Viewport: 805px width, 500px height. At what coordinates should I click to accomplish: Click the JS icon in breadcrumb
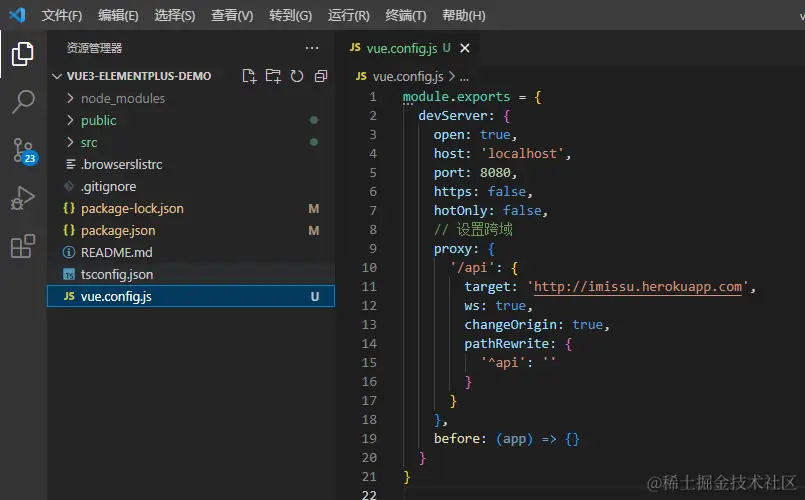[361, 76]
